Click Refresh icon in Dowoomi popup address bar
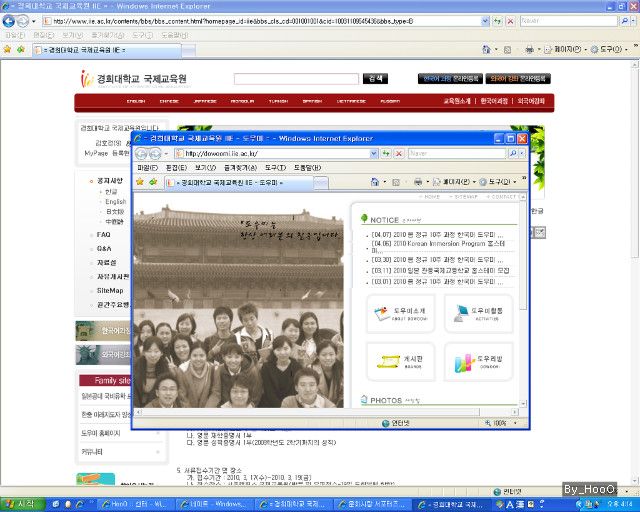Image resolution: width=640 pixels, height=512 pixels. click(x=386, y=154)
